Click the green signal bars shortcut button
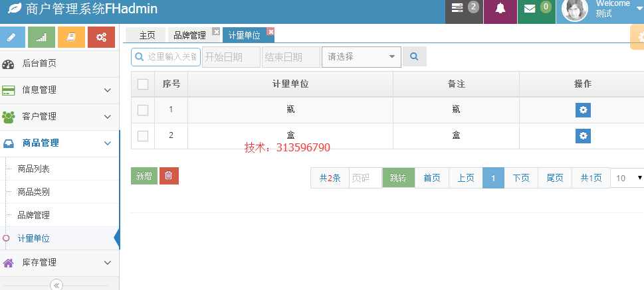The image size is (644, 290). click(x=41, y=37)
